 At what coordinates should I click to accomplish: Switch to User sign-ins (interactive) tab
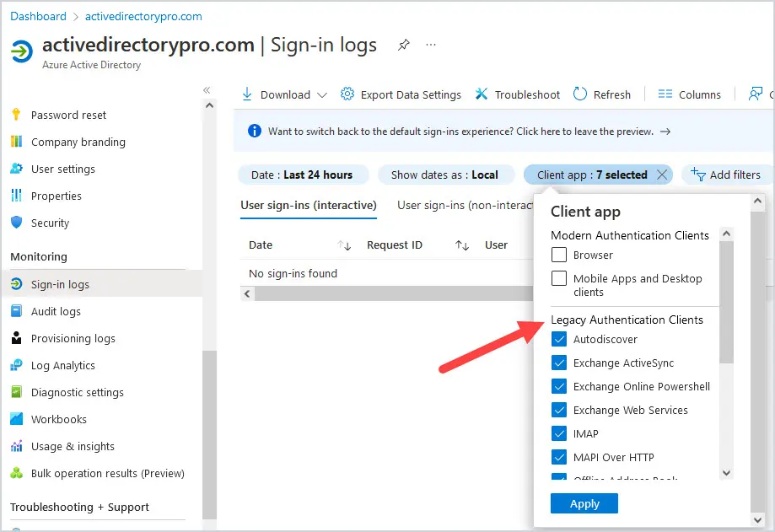tap(309, 206)
